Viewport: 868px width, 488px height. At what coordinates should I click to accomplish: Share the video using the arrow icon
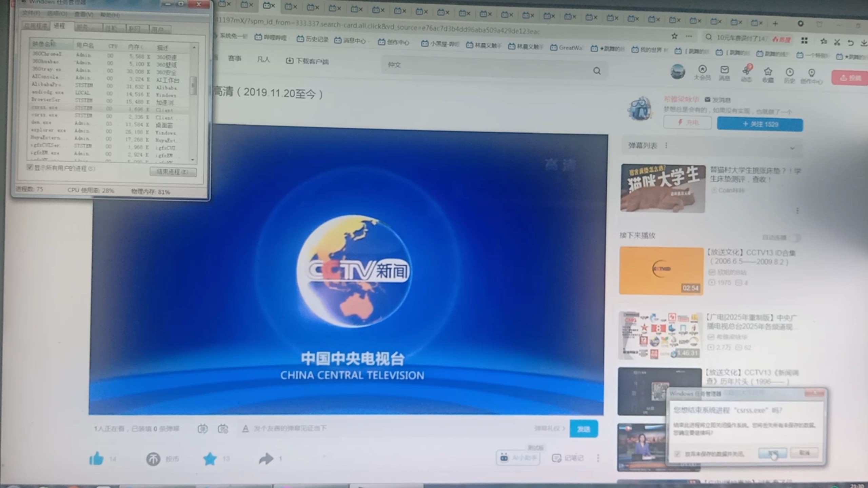[266, 459]
